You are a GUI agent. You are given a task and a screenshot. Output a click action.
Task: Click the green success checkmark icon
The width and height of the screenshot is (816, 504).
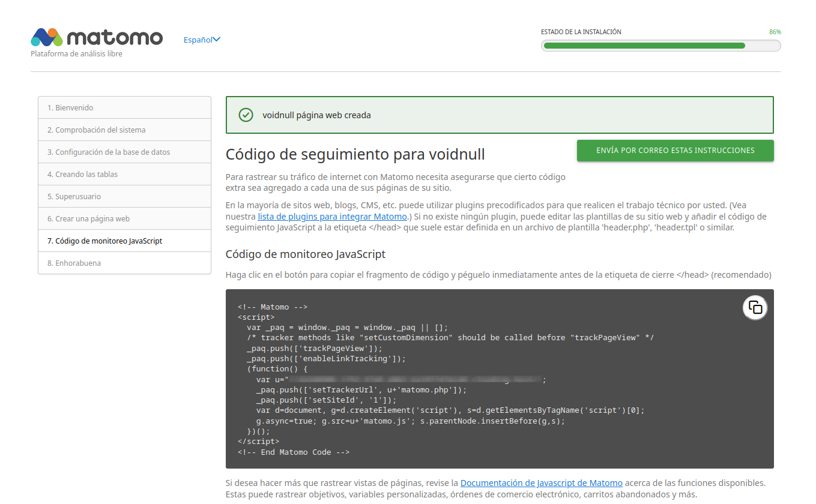coord(246,115)
